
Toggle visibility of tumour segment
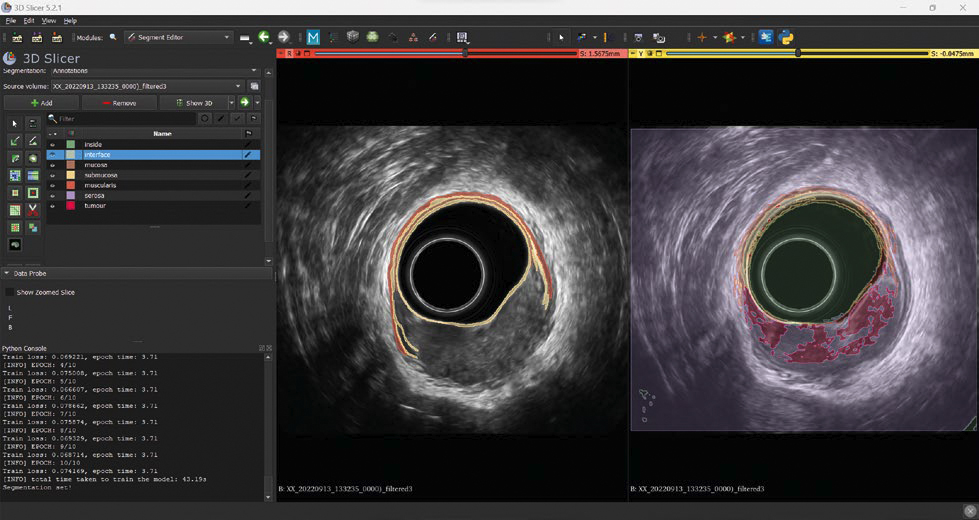[x=52, y=206]
